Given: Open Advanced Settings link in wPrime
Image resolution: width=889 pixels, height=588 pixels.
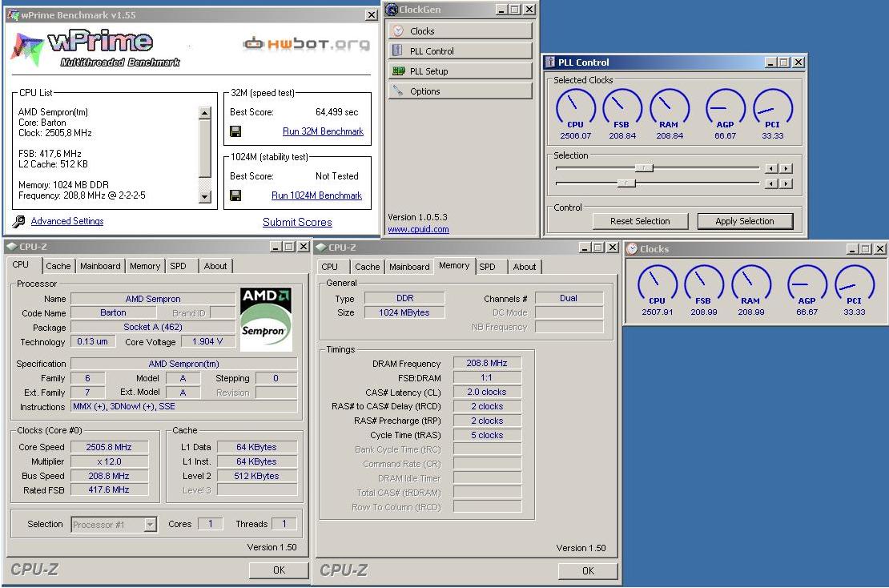Looking at the screenshot, I should click(67, 221).
